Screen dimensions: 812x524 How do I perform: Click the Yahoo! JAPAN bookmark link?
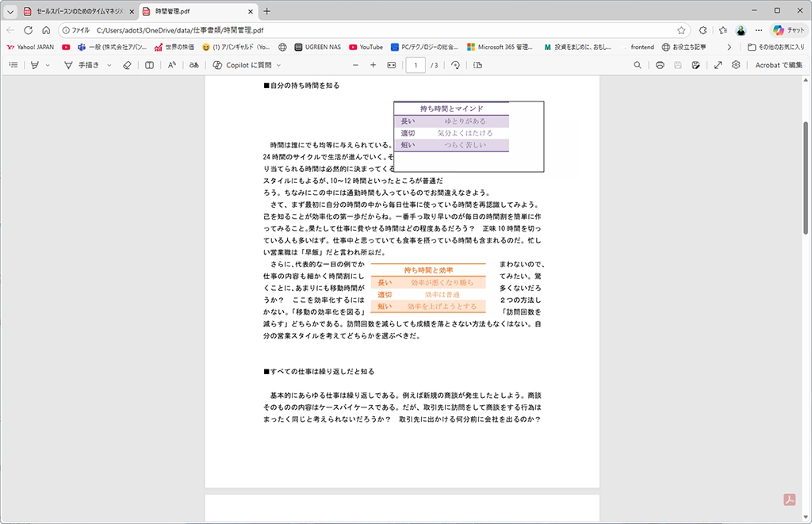[30, 47]
